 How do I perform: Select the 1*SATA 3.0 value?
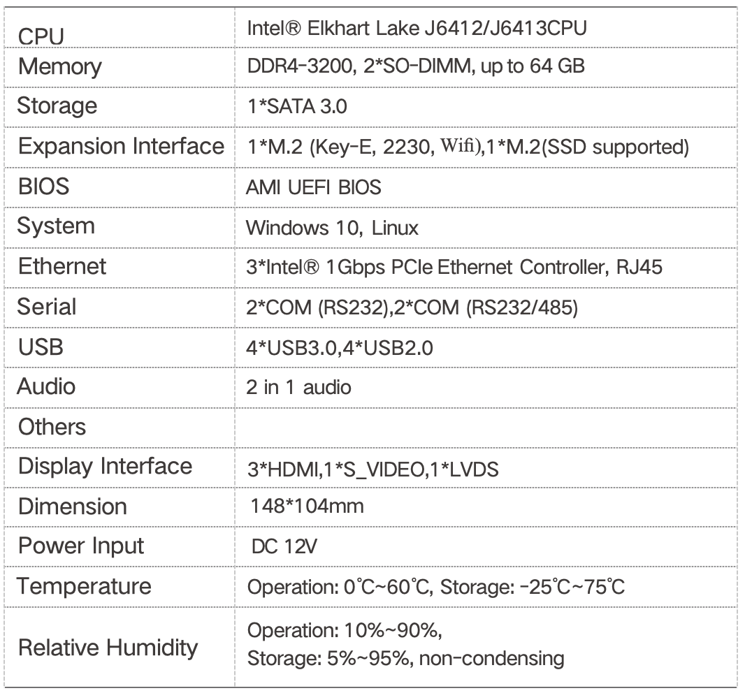pyautogui.click(x=297, y=107)
